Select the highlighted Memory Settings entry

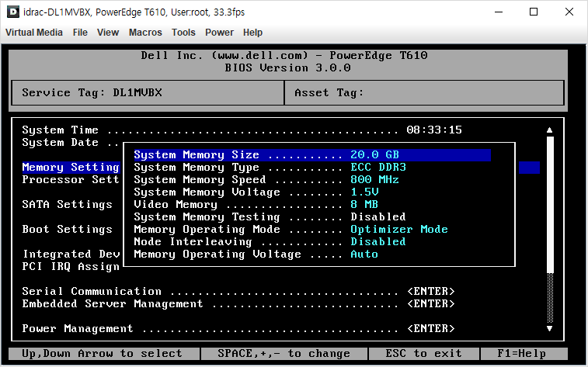(x=71, y=168)
